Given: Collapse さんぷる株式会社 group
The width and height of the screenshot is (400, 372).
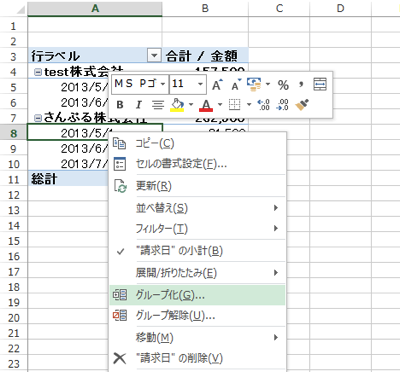Looking at the screenshot, I should [x=38, y=118].
